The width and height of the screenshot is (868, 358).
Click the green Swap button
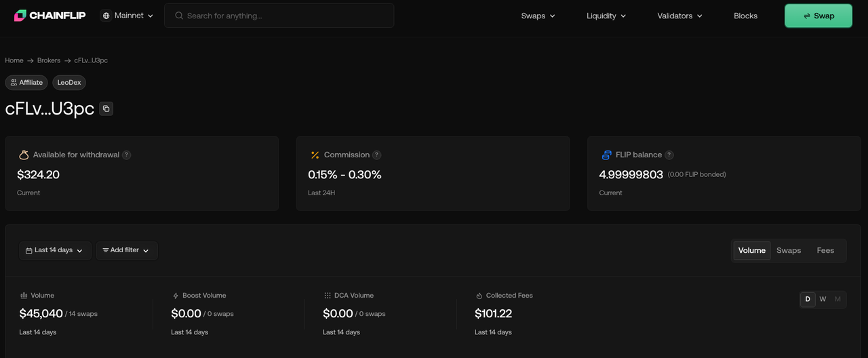click(x=818, y=16)
